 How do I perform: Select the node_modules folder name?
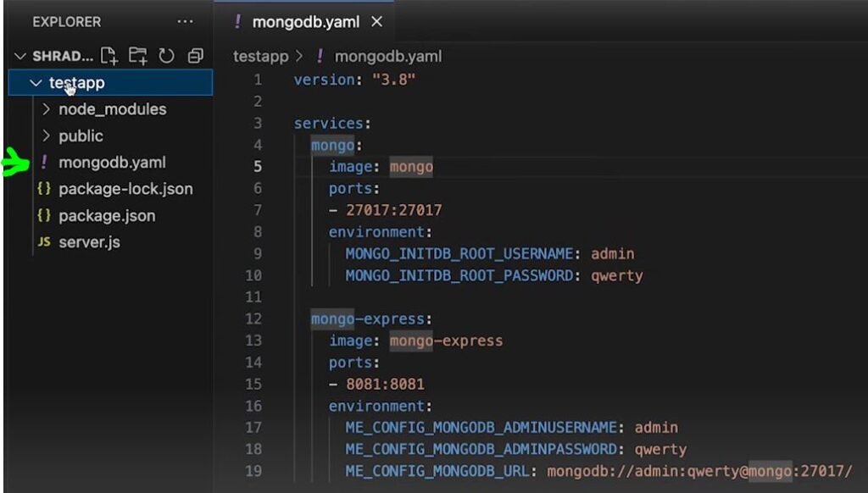click(113, 109)
